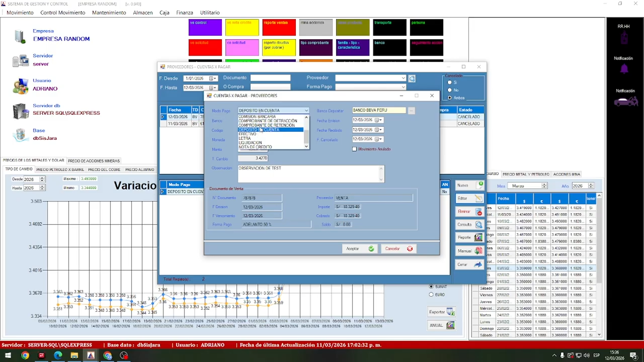
Task: Switch to Precio de Acciones Mineras tab
Action: [x=94, y=161]
